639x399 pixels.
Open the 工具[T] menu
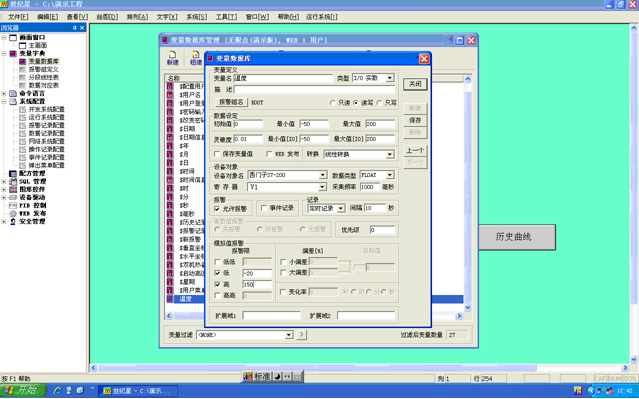click(x=226, y=17)
